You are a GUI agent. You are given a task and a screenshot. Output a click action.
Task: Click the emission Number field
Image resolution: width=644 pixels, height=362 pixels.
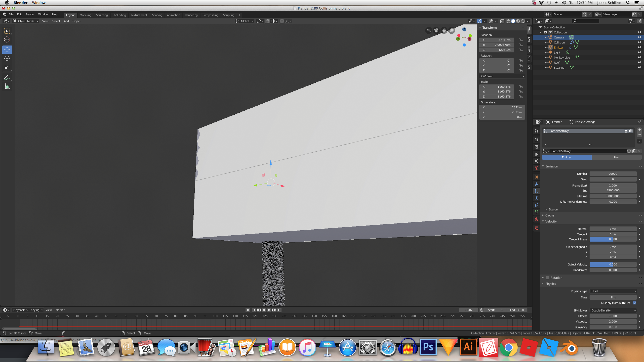613,174
